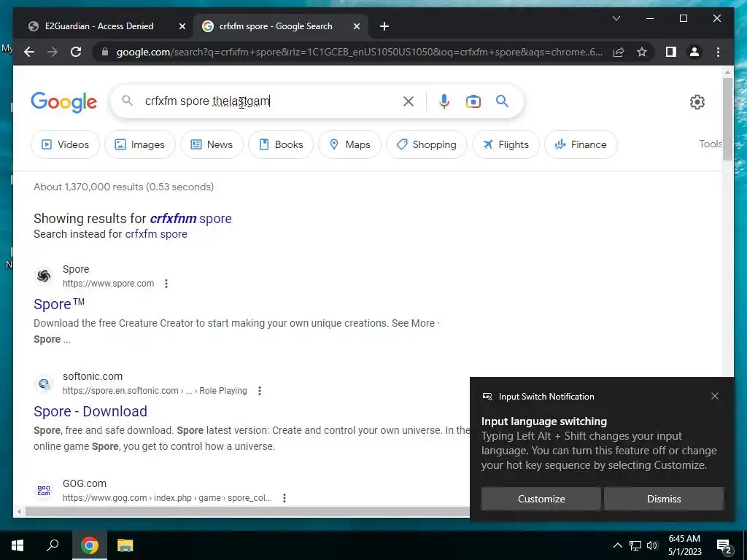Click the horizontal page scrollbar
Image resolution: width=747 pixels, height=560 pixels.
pyautogui.click(x=248, y=512)
